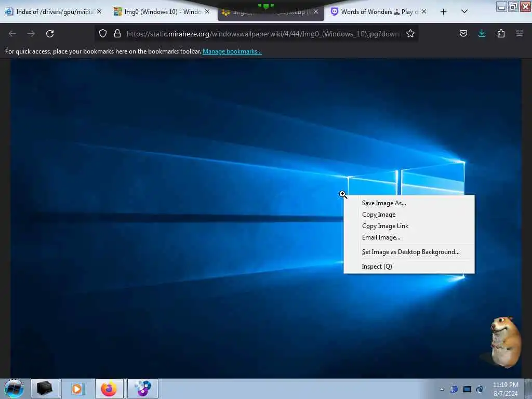Image resolution: width=532 pixels, height=399 pixels.
Task: Reload the current page
Action: point(50,34)
